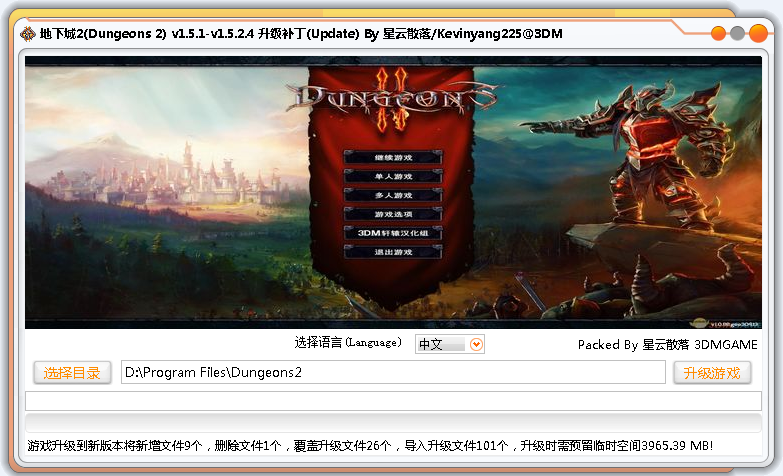Close the updater with rightmost orange button
This screenshot has height=476, width=783.
point(756,33)
